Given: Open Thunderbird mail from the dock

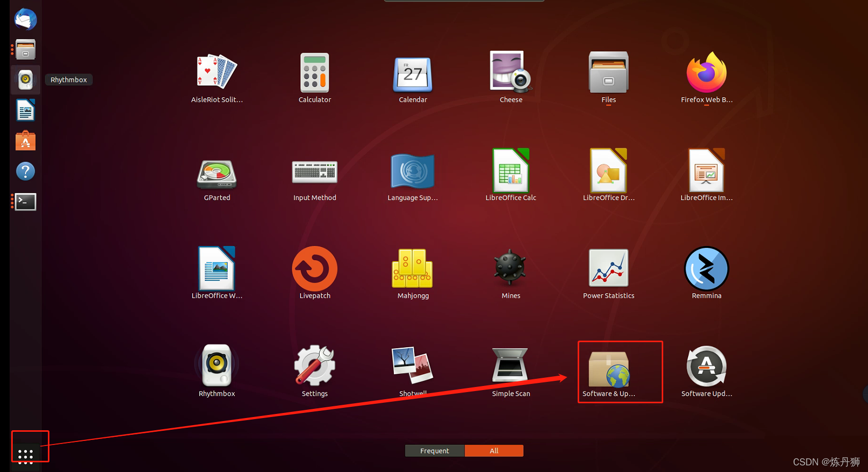Looking at the screenshot, I should coord(25,20).
